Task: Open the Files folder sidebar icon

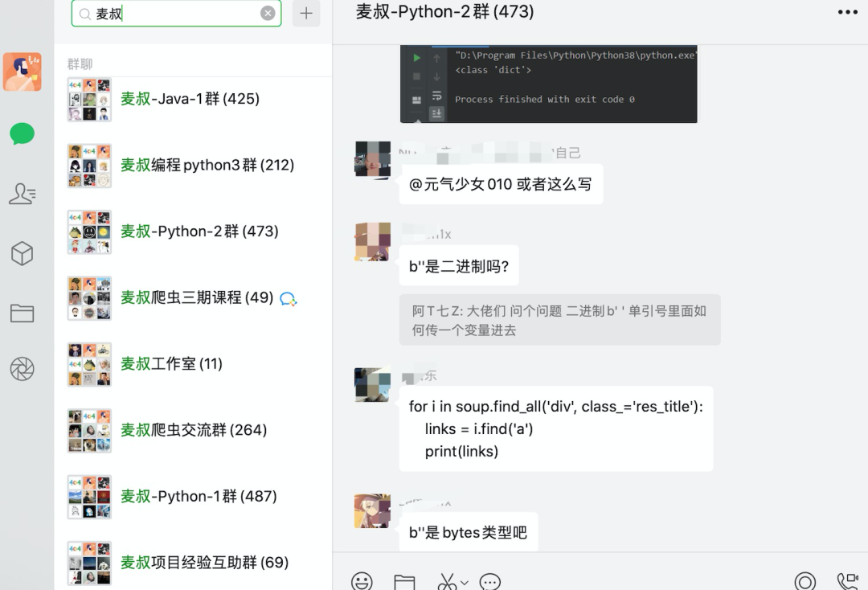Action: [23, 313]
